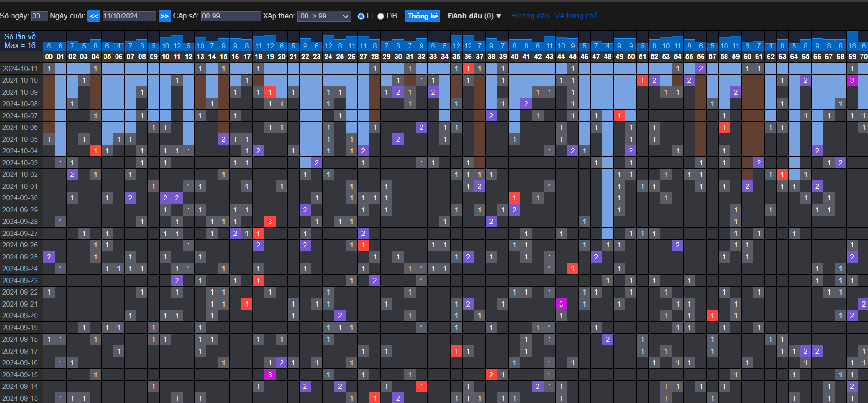Click column header 58

(x=724, y=57)
